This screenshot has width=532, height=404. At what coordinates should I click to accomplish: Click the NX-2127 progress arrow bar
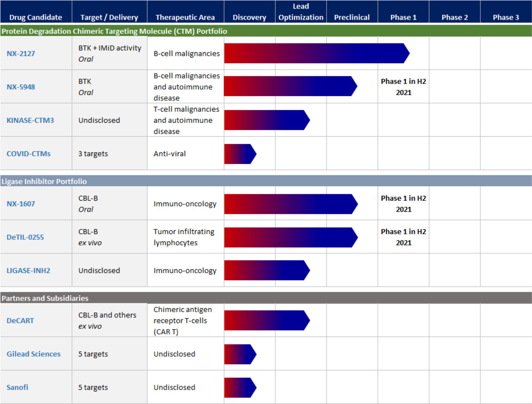coord(316,53)
